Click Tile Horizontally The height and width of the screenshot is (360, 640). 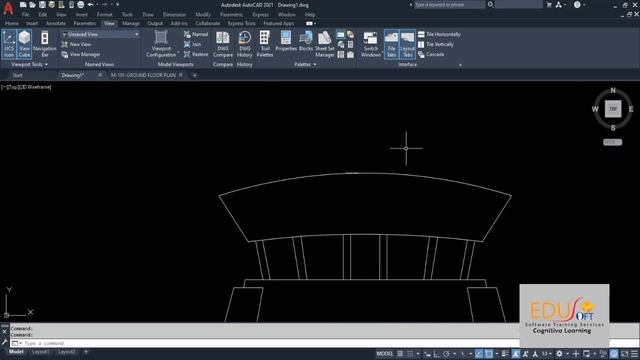(439, 34)
